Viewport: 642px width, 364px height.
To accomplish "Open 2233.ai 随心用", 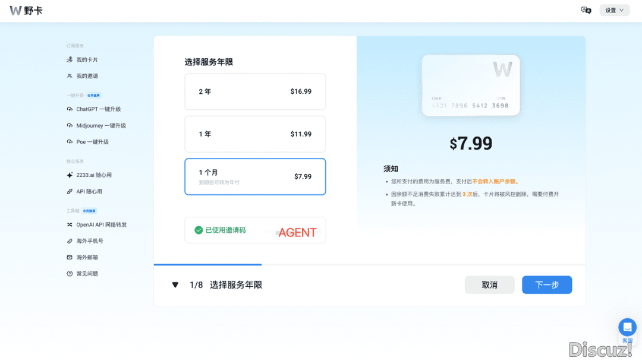I will [94, 175].
